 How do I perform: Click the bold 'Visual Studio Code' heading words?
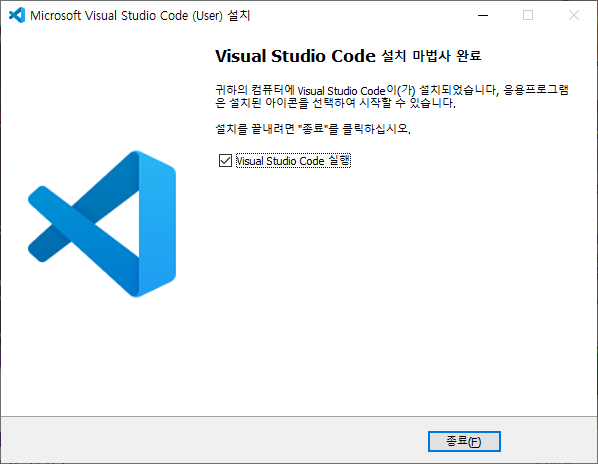pyautogui.click(x=296, y=56)
